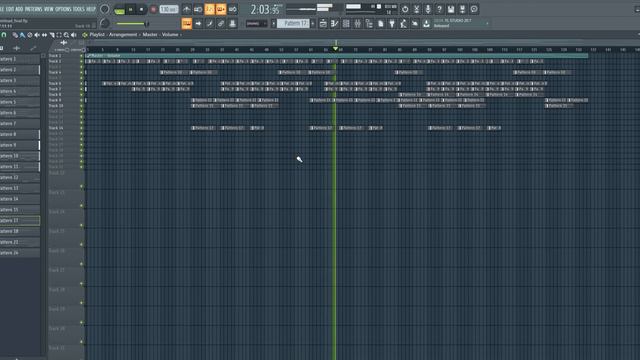Click the download content library icon
The image size is (640, 360).
click(426, 24)
